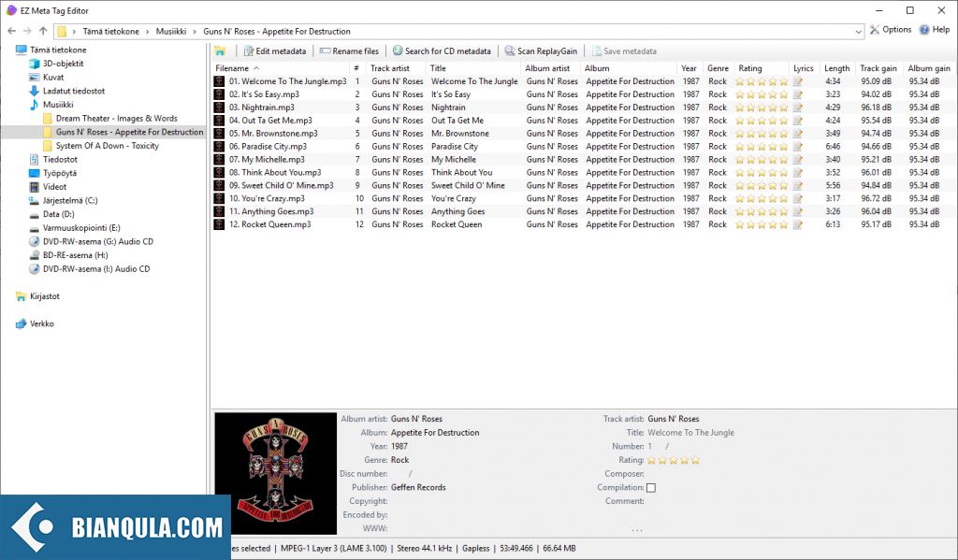Select BD-RE-asema (H:) drive

(75, 255)
